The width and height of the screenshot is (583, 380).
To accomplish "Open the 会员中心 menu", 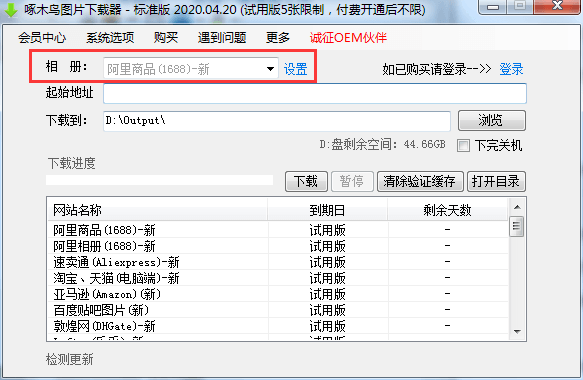I will pyautogui.click(x=42, y=38).
